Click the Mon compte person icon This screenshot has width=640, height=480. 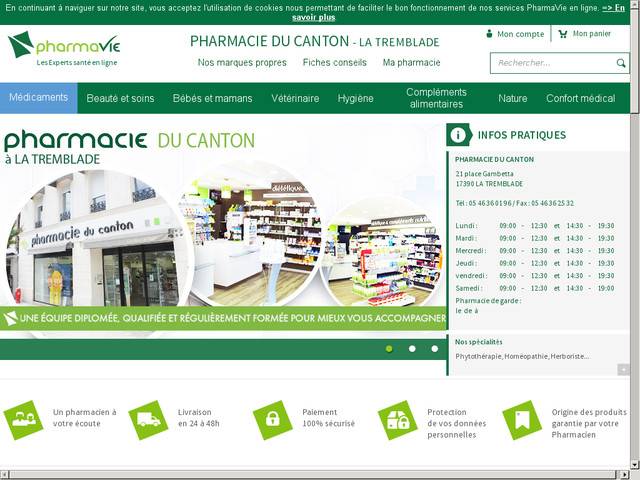[489, 34]
